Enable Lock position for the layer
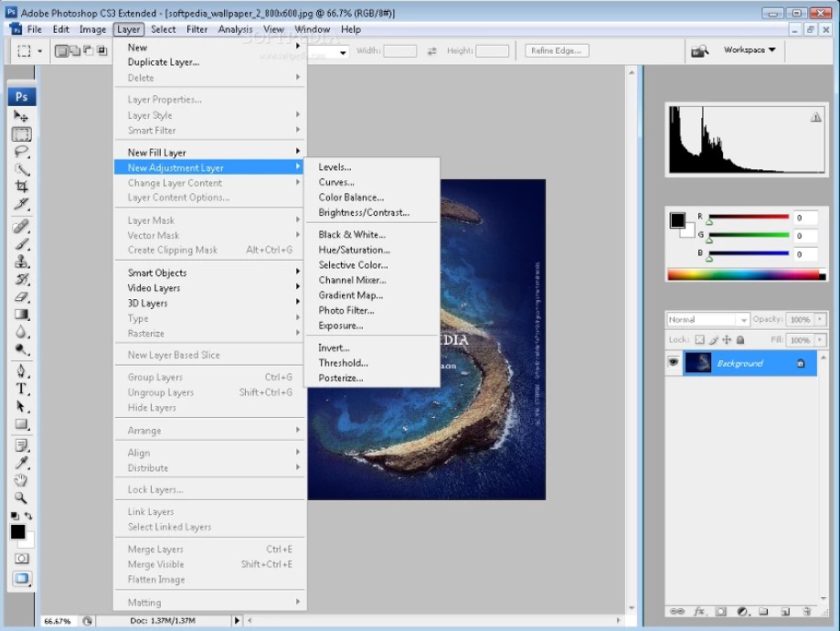 (728, 340)
